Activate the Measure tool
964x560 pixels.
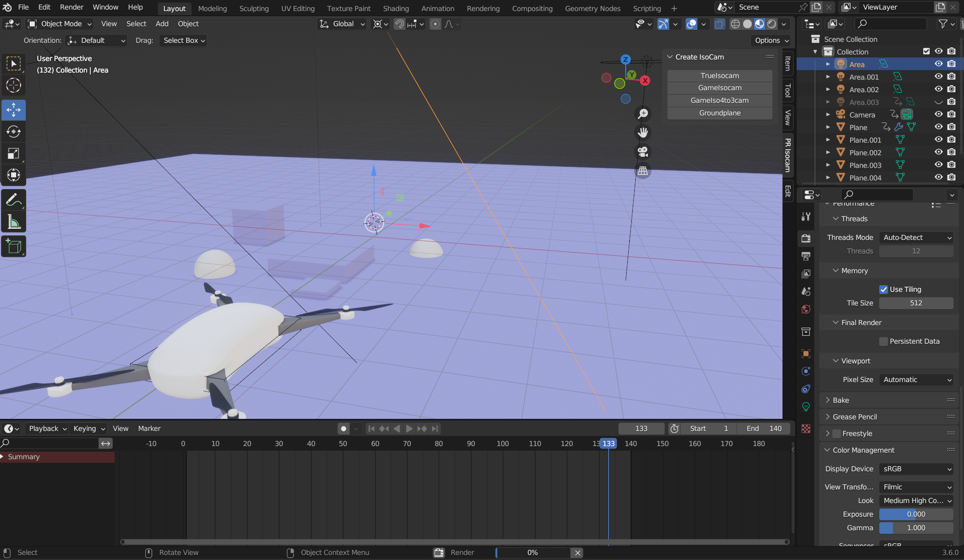pos(14,222)
